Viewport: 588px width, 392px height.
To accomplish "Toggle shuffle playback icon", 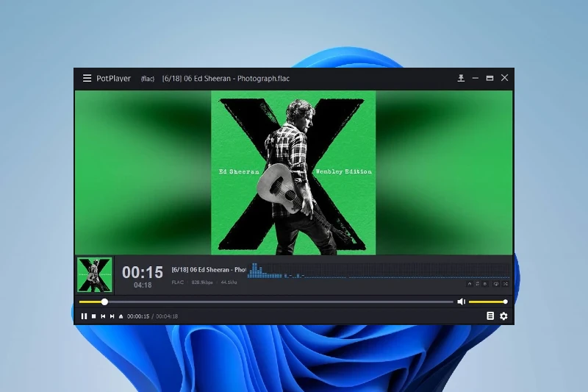I will pyautogui.click(x=506, y=284).
